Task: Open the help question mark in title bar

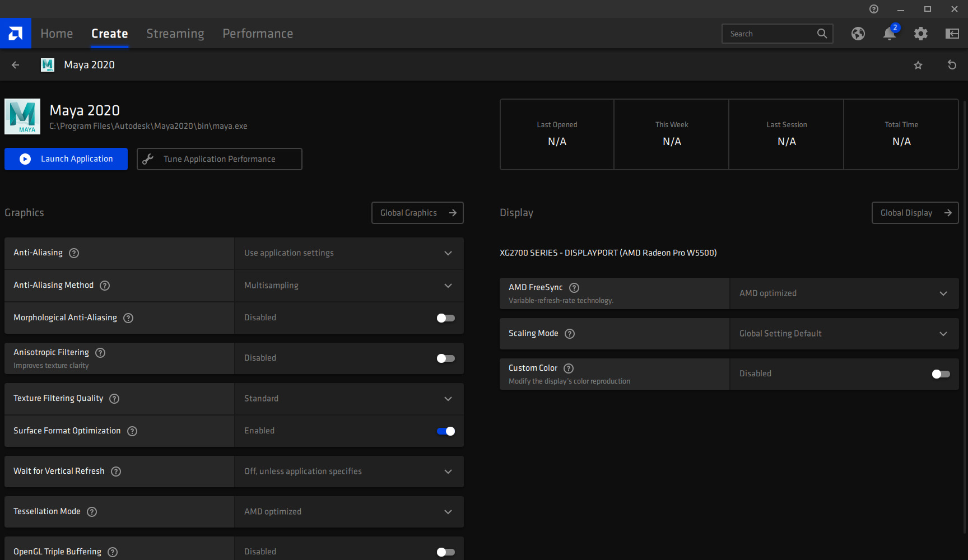Action: coord(874,9)
